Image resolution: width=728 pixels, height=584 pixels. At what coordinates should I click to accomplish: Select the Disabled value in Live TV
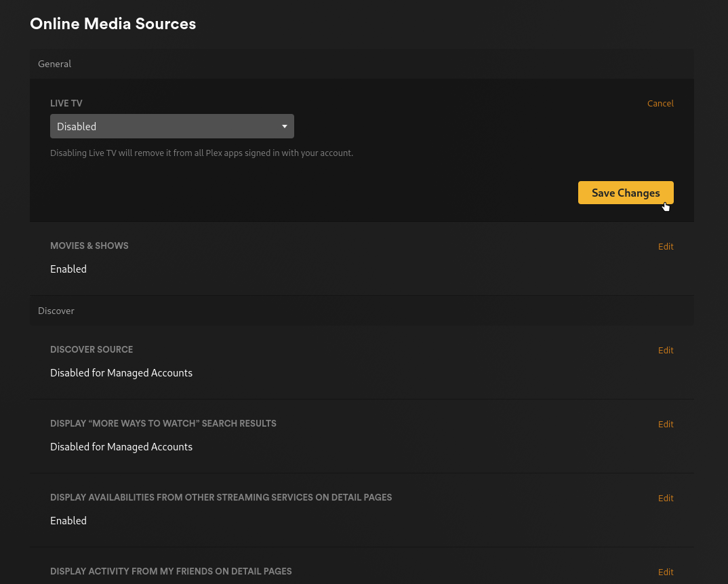[x=77, y=126]
